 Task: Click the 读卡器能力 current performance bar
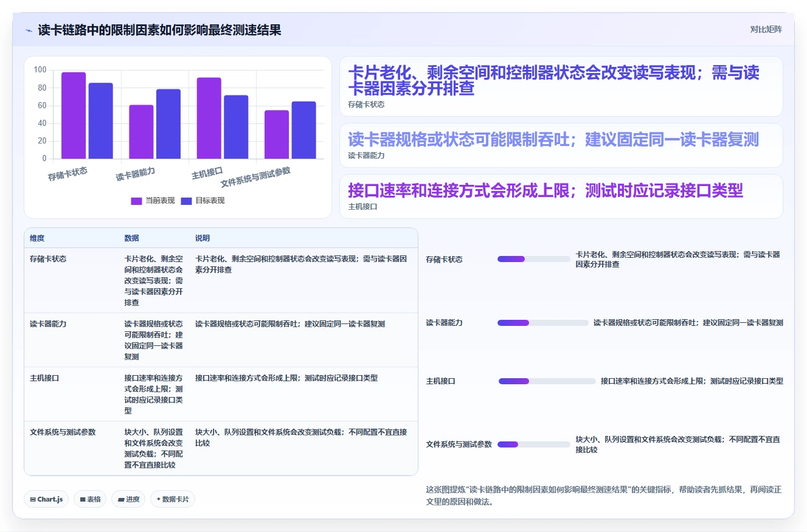tap(141, 132)
